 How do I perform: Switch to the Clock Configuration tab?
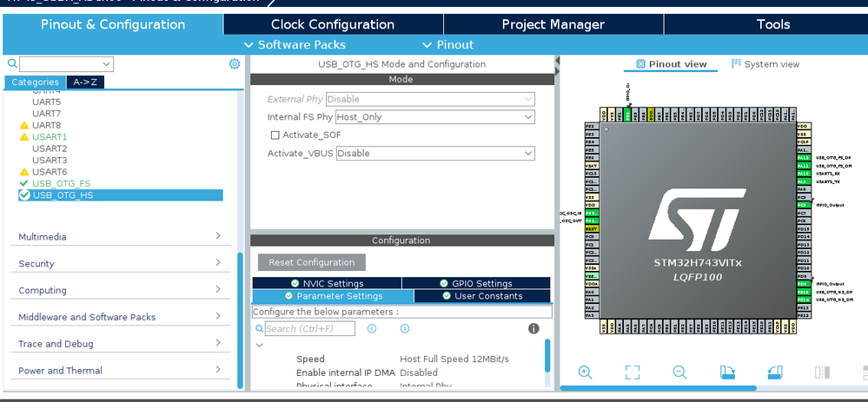coord(333,24)
